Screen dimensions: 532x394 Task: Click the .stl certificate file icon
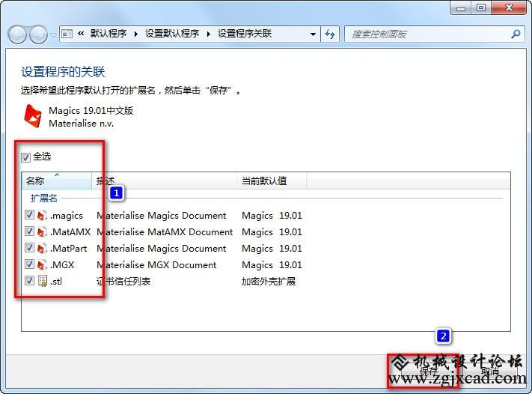point(43,281)
